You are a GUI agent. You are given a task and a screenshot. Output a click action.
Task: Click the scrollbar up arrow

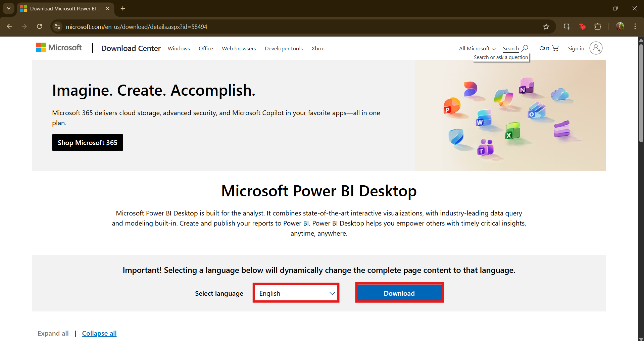(x=641, y=40)
